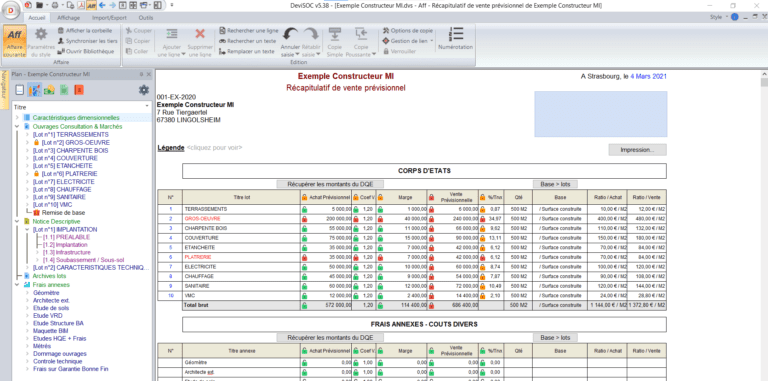Toggle lock on TERRASSEMENTS Achat Prévisionnel
The image size is (768, 381).
[304, 209]
